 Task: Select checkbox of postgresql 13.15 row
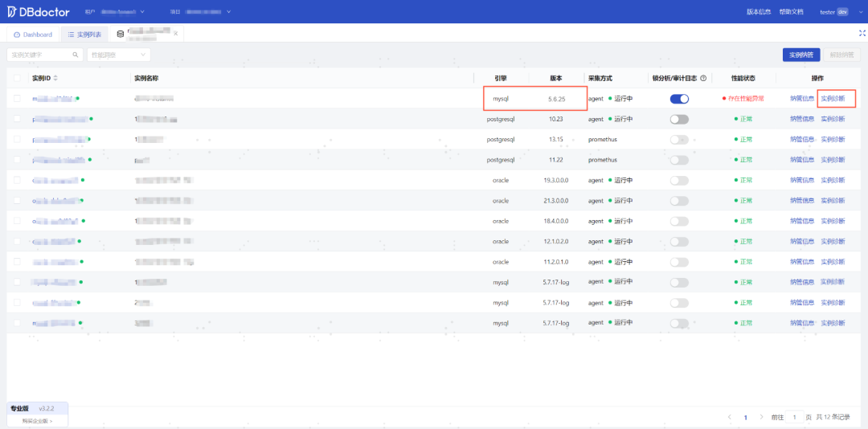[x=17, y=139]
